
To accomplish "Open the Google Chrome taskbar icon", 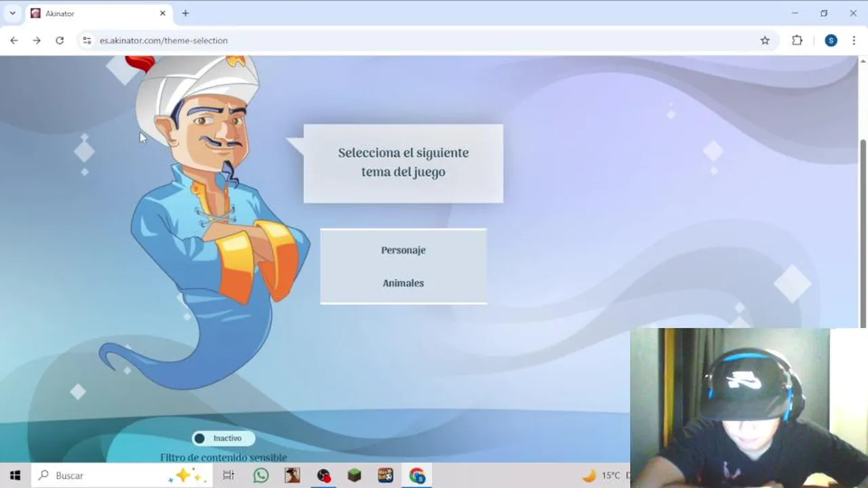I will pos(417,476).
